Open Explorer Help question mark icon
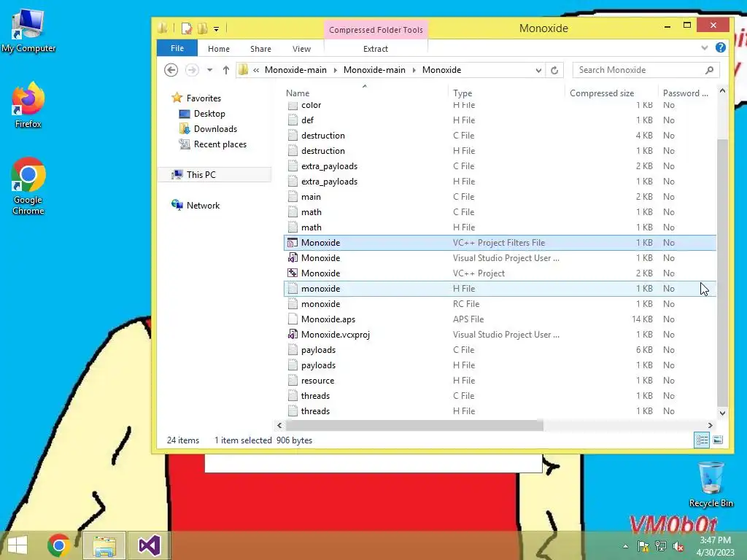 [x=720, y=47]
